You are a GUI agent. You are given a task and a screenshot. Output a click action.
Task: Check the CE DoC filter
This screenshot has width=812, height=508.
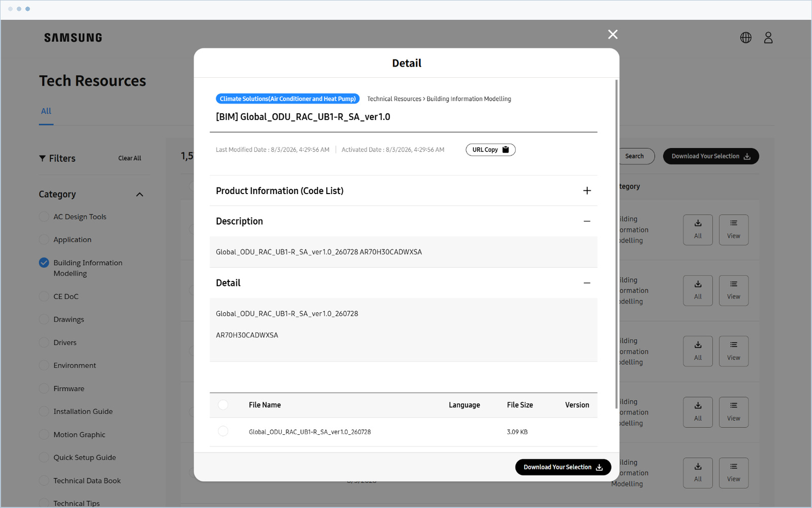pyautogui.click(x=44, y=296)
